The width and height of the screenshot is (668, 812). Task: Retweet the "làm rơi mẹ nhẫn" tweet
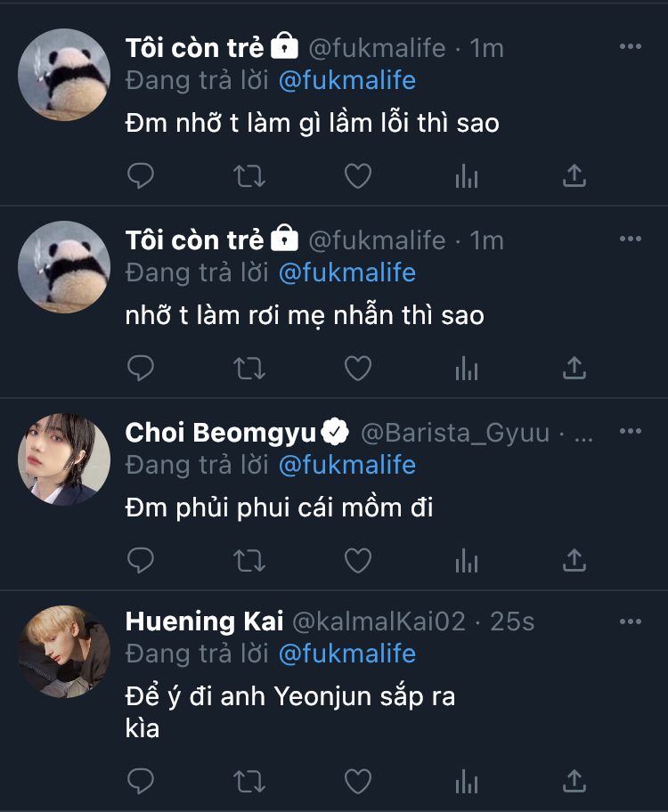pos(249,367)
